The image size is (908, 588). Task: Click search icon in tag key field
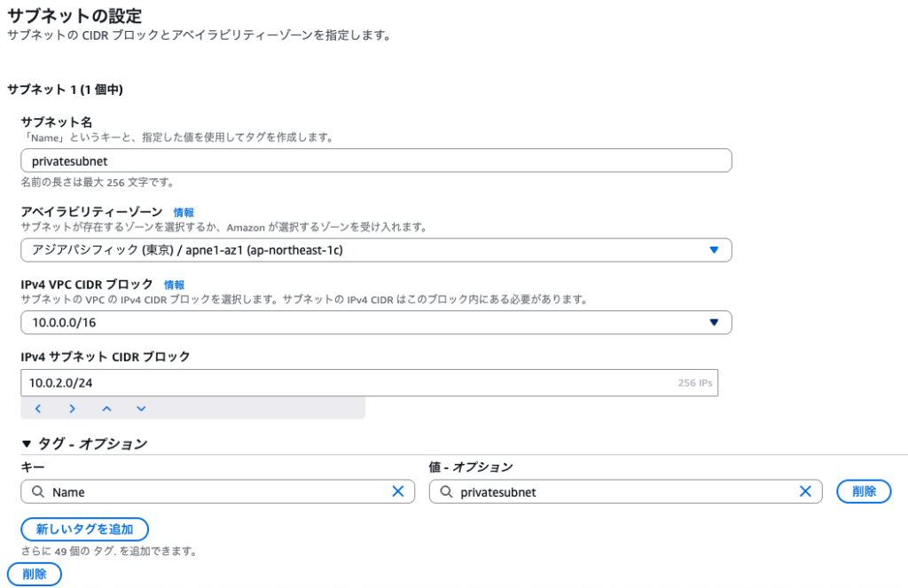click(38, 491)
